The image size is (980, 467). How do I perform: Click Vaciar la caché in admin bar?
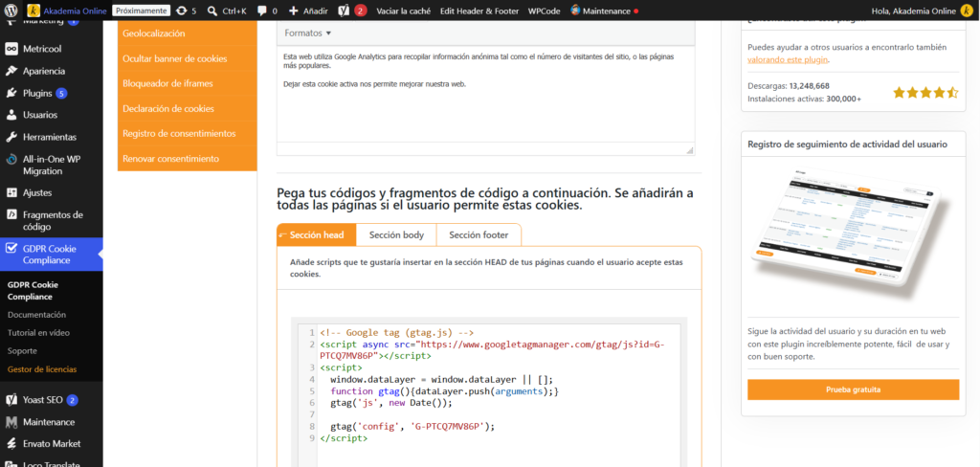click(403, 11)
